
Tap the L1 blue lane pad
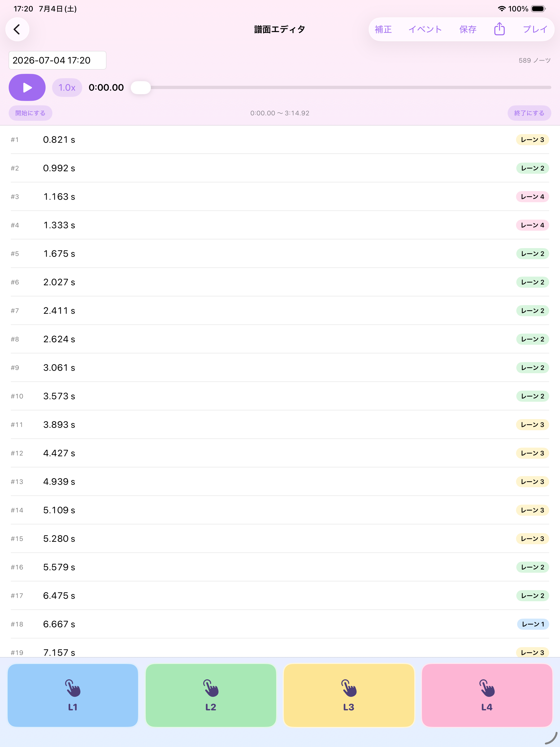[73, 695]
